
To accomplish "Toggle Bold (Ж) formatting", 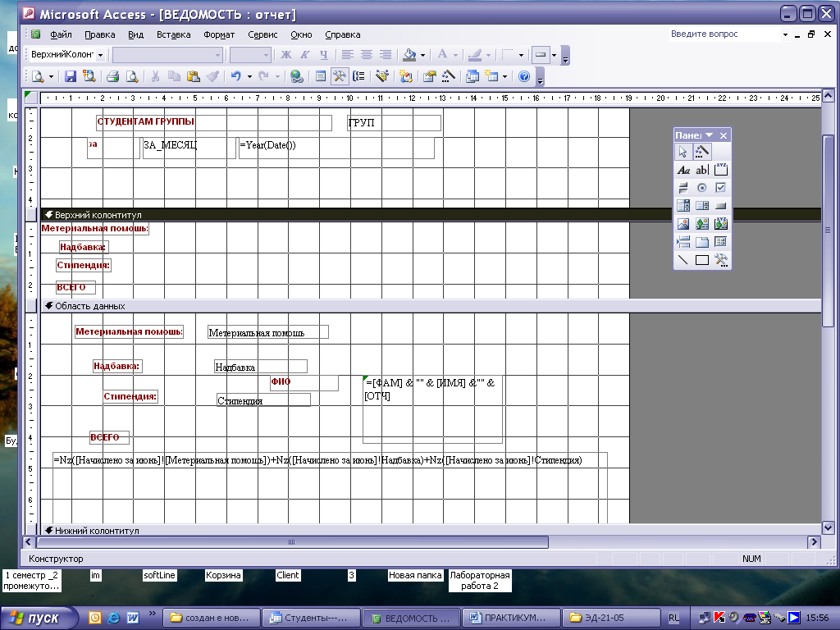I will 286,55.
